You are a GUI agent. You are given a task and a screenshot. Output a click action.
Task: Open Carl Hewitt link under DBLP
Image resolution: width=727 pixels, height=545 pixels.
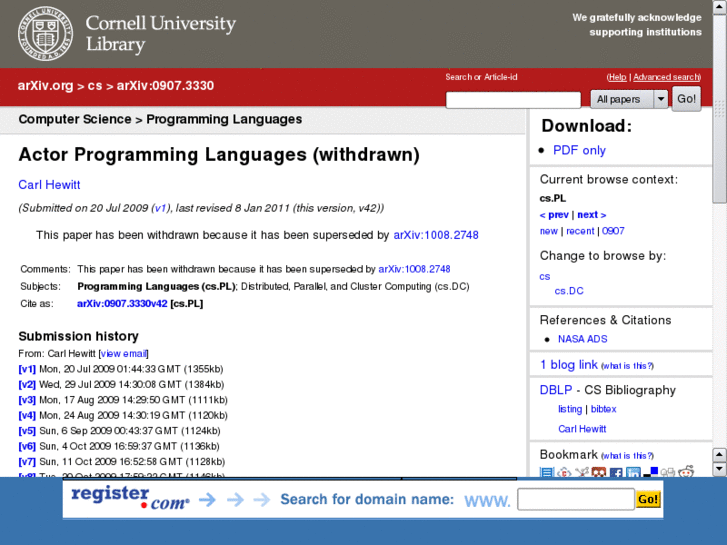(x=582, y=429)
